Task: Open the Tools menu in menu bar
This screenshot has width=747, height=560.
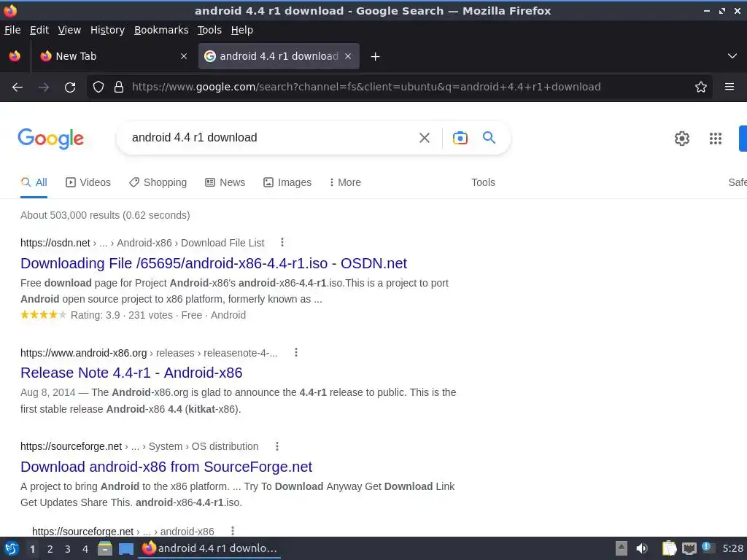Action: click(x=209, y=30)
